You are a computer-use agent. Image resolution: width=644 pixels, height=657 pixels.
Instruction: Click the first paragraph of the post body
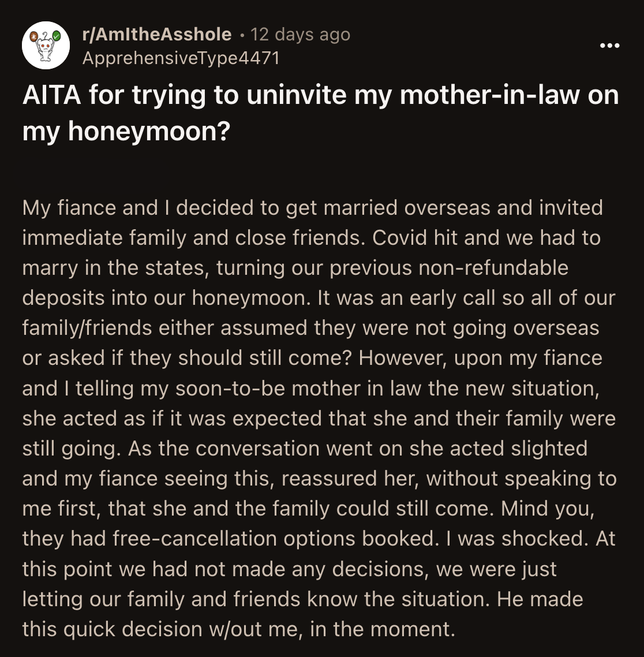click(320, 416)
